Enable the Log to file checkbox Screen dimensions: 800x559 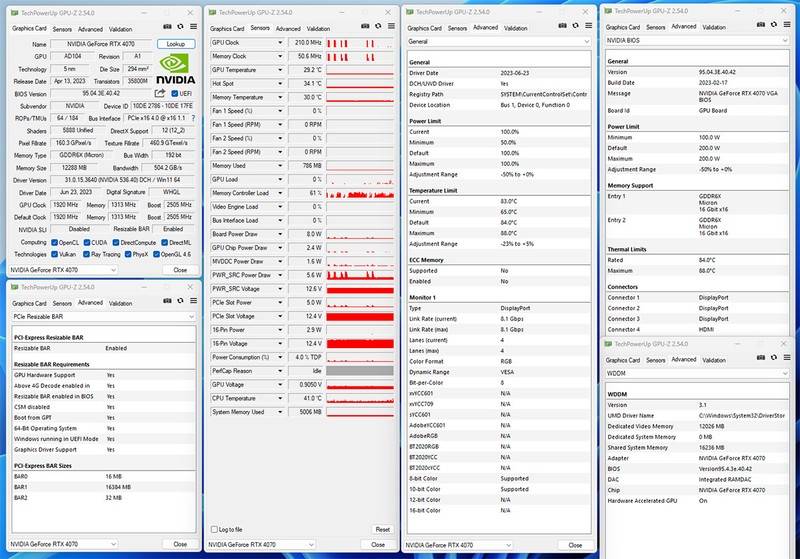coord(213,529)
